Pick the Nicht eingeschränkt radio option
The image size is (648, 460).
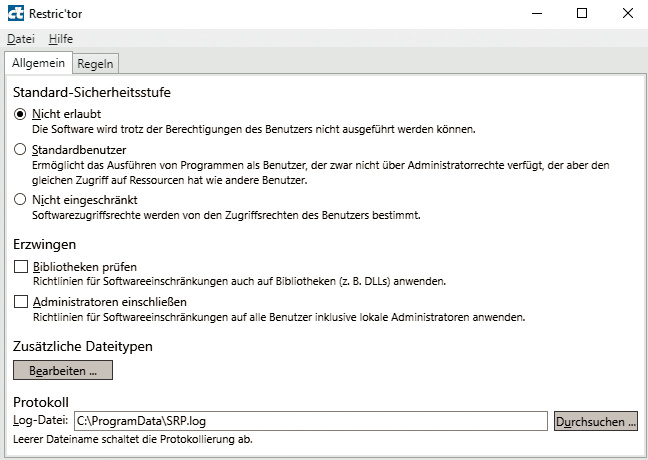pos(20,199)
